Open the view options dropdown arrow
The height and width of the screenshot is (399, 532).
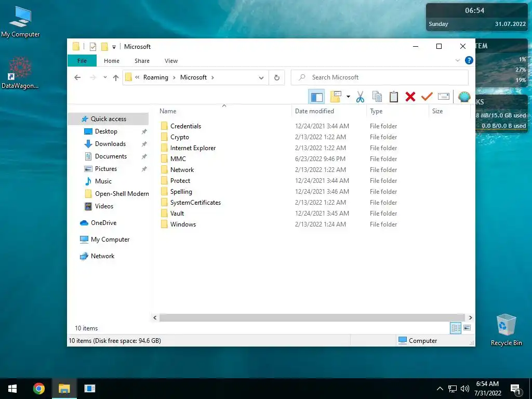tap(348, 97)
